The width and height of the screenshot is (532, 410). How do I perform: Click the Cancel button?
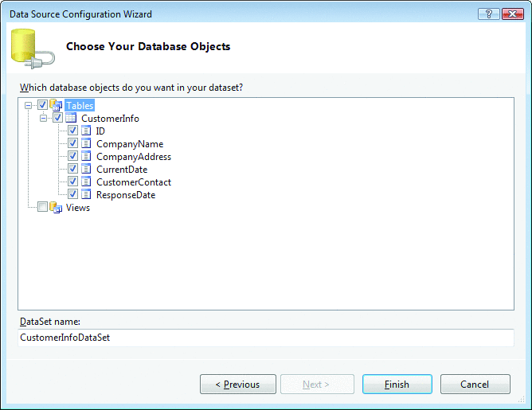(x=475, y=385)
